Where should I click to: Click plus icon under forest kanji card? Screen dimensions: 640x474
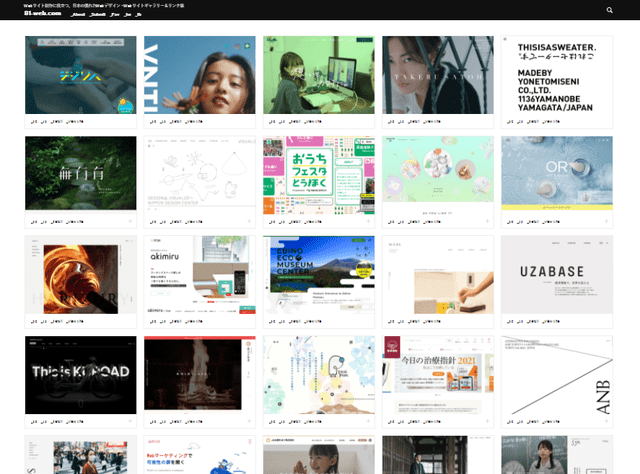[130, 221]
